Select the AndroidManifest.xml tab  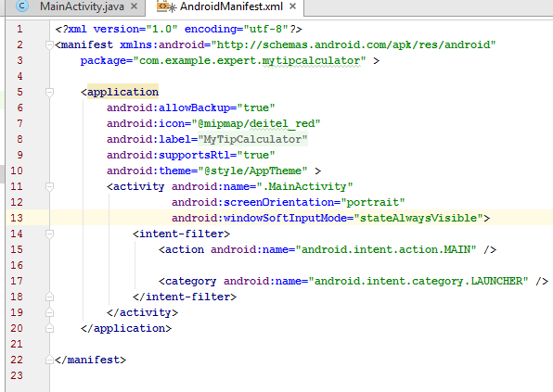point(231,6)
